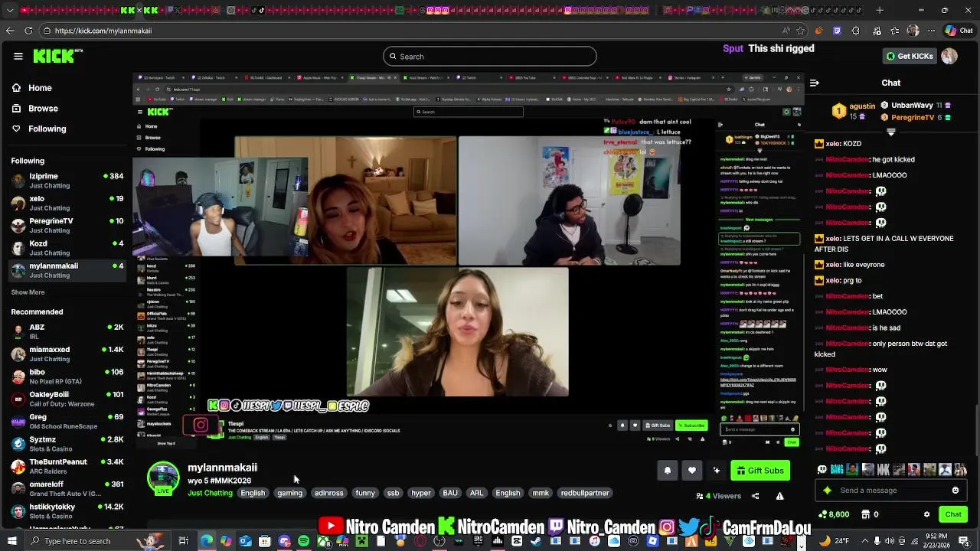Click the sparkle button beside Gift Subs
Viewport: 980px width, 551px height.
tap(716, 471)
